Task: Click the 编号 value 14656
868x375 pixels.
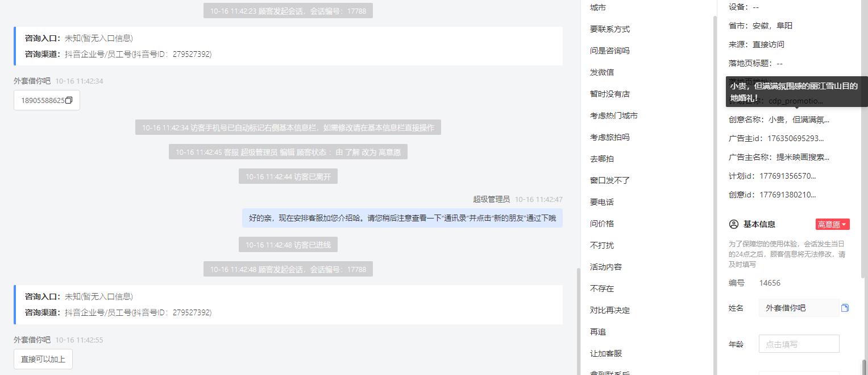Action: click(770, 283)
